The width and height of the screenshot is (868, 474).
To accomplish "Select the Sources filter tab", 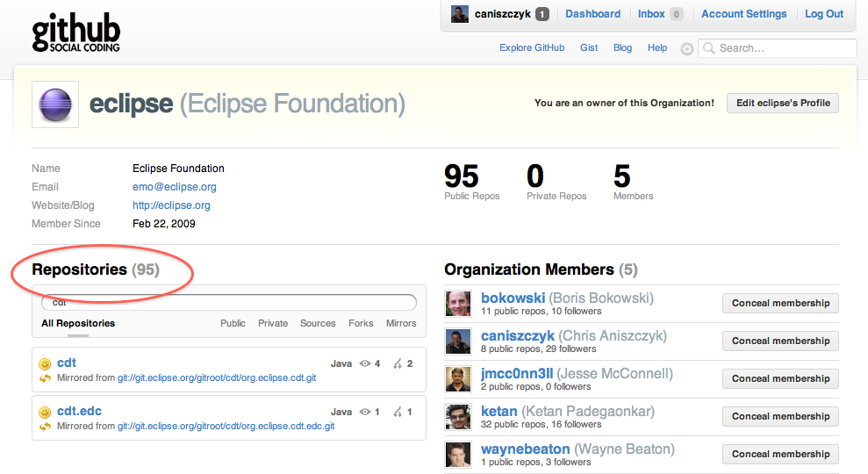I will [x=318, y=323].
